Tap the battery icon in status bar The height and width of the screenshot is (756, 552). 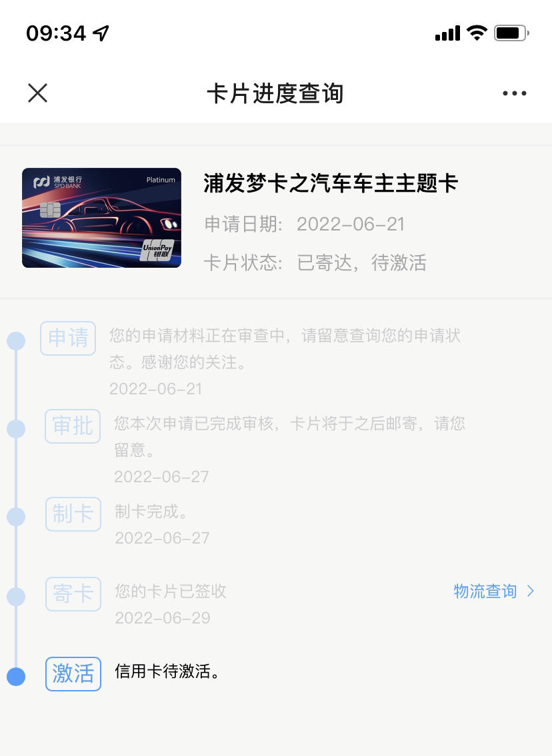(x=511, y=33)
